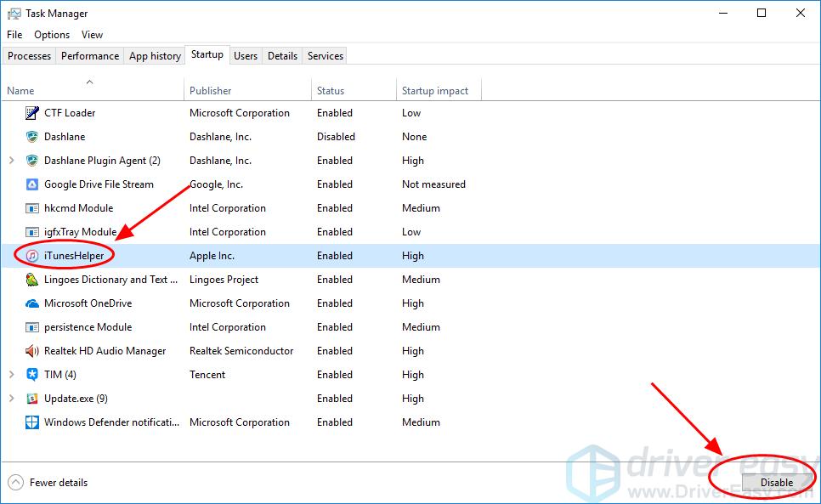Open the Options menu
The height and width of the screenshot is (504, 821).
[x=52, y=35]
